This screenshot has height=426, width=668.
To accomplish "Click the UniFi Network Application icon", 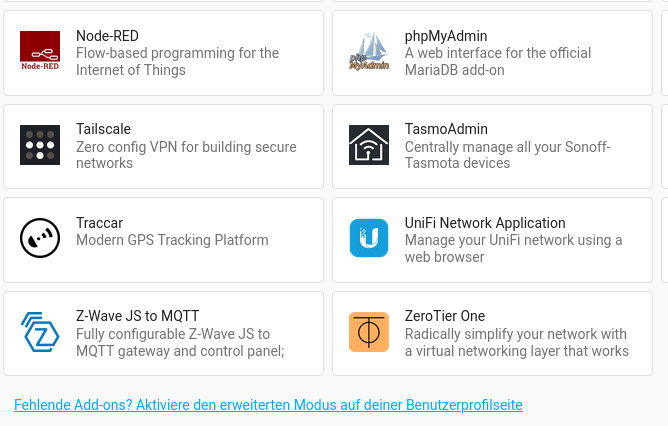I will pos(368,238).
